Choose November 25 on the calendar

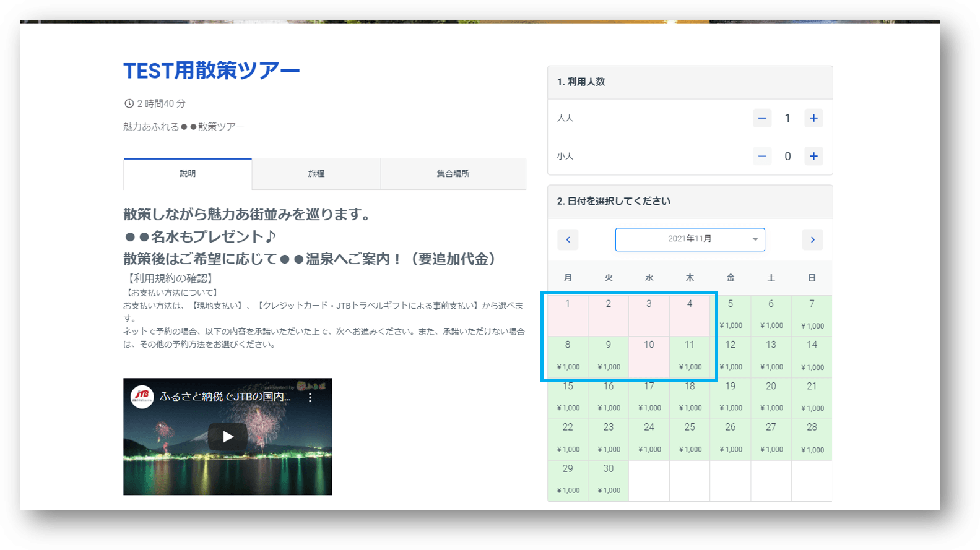point(690,438)
